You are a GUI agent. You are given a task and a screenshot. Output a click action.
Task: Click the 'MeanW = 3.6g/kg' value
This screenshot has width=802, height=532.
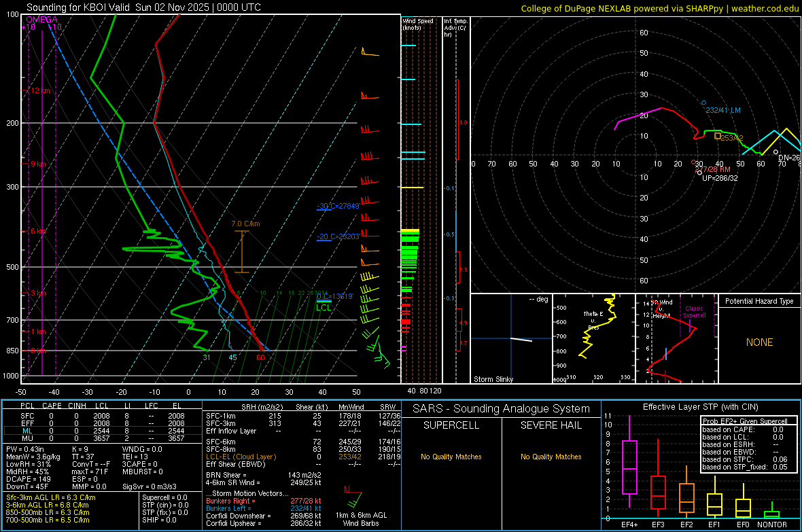(33, 457)
